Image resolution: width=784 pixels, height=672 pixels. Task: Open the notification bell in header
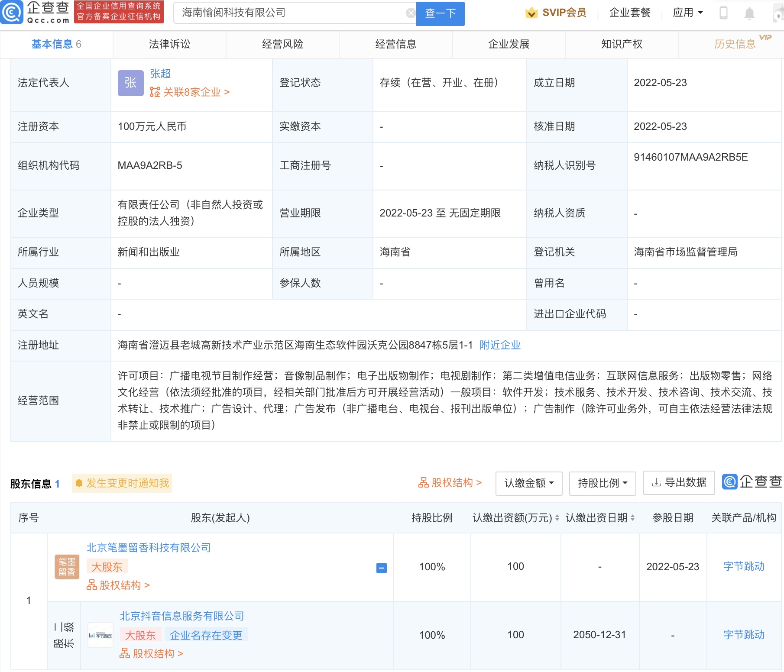coord(749,13)
